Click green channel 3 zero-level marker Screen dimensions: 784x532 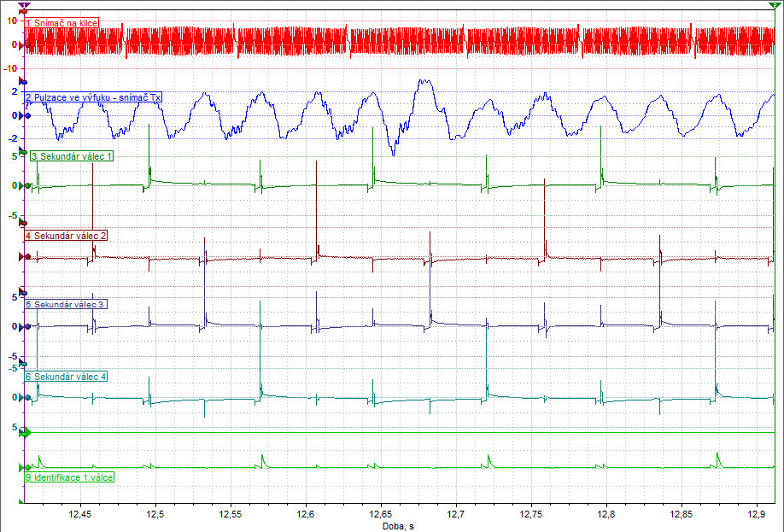pos(26,185)
